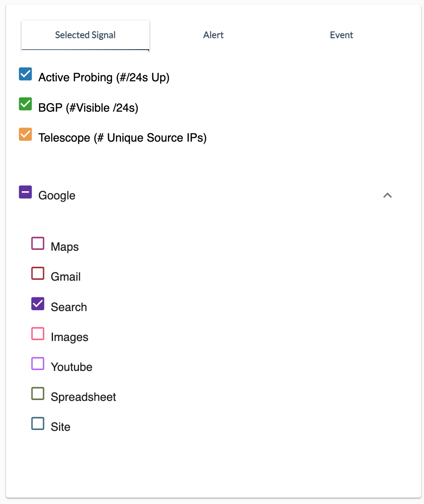
Task: Click the Youtube label text
Action: (72, 367)
